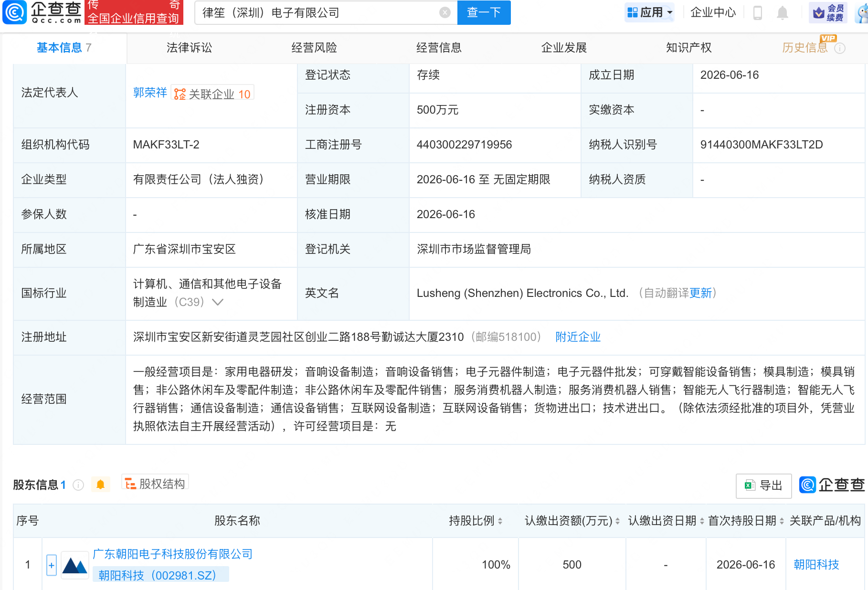Viewport: 868px width, 590px height.
Task: Expand the 应用 dropdown menu
Action: tap(650, 12)
